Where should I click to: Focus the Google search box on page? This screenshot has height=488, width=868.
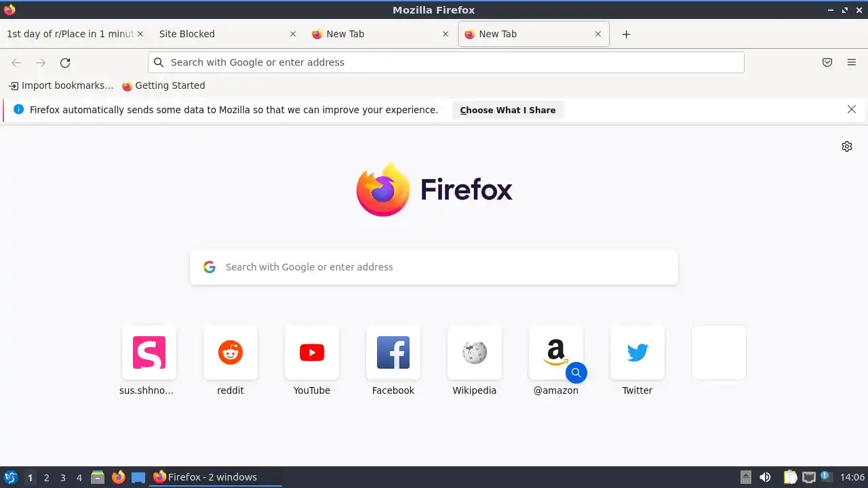[x=434, y=267]
